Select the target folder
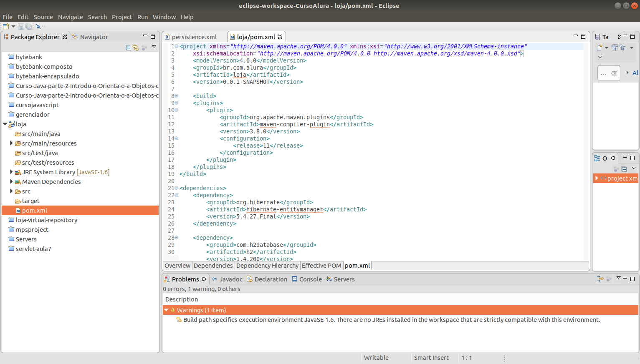 tap(28, 201)
